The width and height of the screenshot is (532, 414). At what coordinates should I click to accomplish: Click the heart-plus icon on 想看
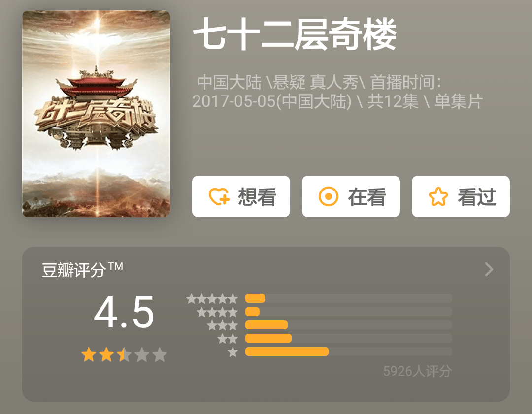click(x=219, y=196)
